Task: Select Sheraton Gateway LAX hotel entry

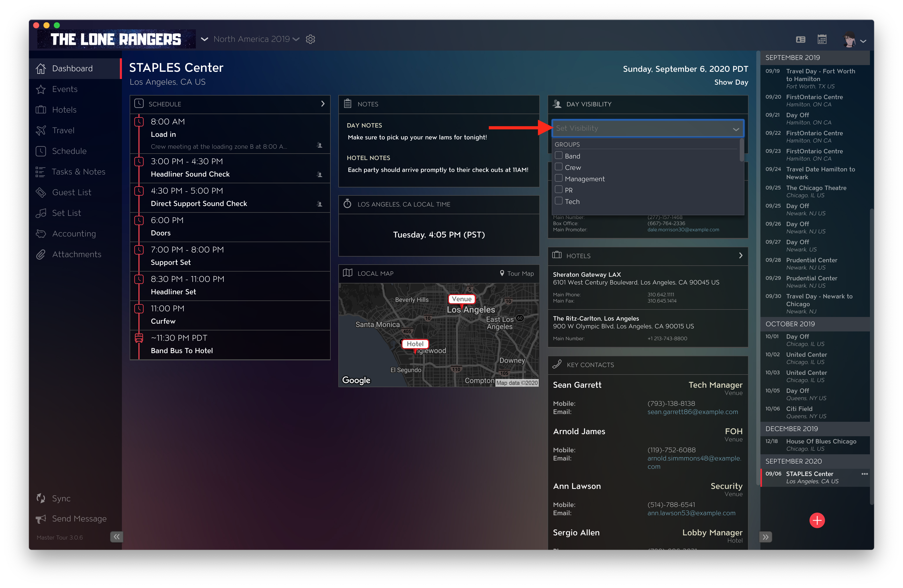Action: (x=648, y=287)
